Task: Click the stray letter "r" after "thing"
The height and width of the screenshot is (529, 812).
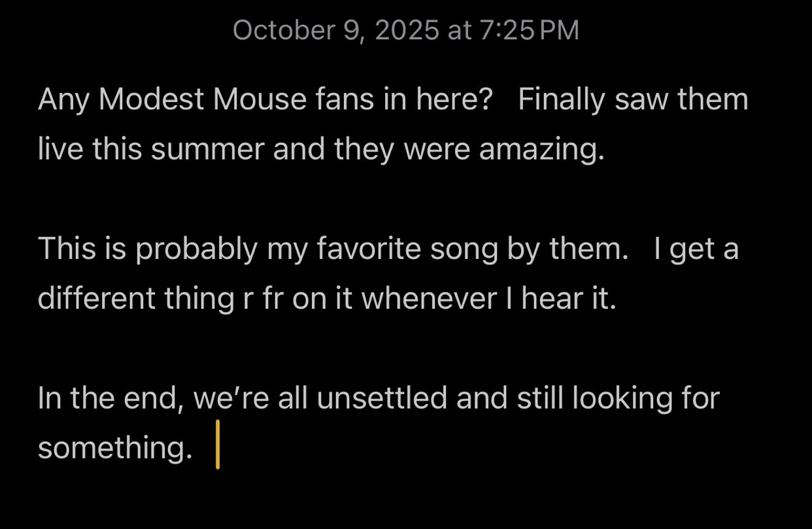Action: [244, 300]
